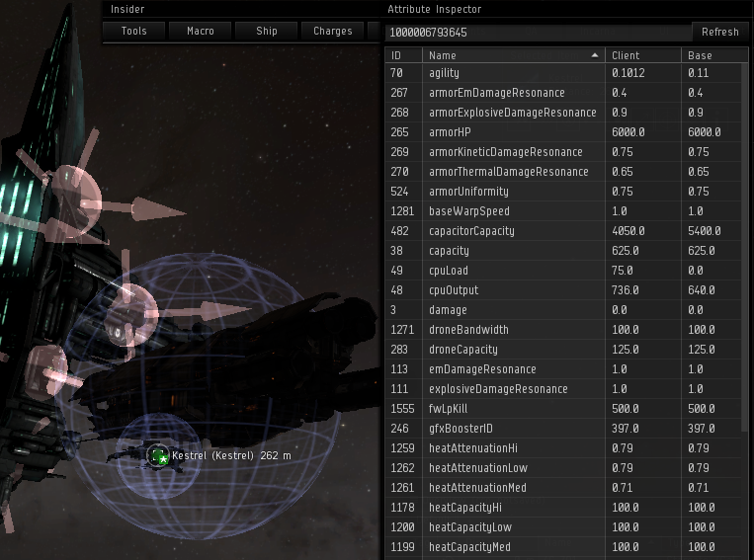
Task: Select the Kestrel target bracket icon
Action: tap(158, 455)
